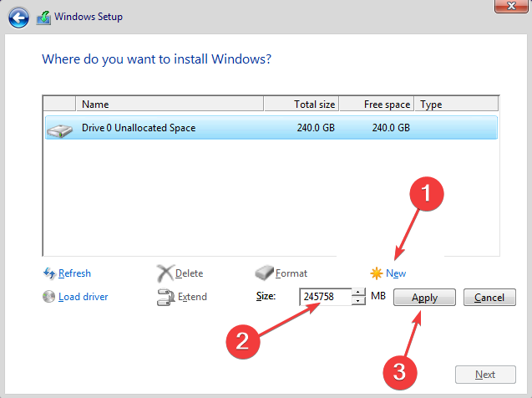
Task: Click the Next button
Action: pyautogui.click(x=485, y=375)
